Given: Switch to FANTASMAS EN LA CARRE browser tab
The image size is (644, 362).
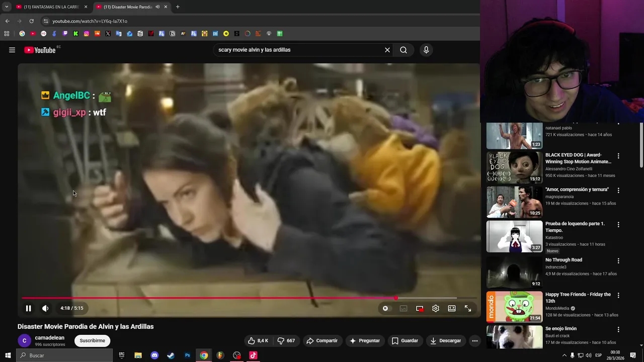Looking at the screenshot, I should click(50, 7).
